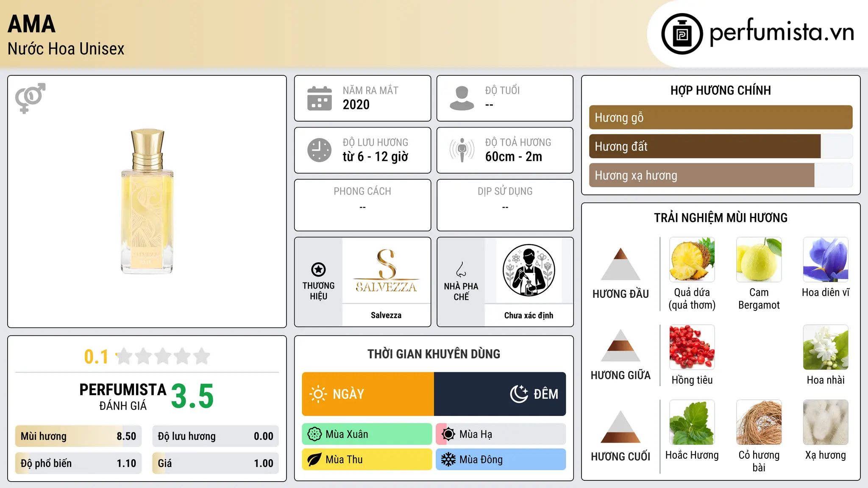Click the person icon beside Độ tuổi
Image resolution: width=868 pixels, height=488 pixels.
(462, 98)
